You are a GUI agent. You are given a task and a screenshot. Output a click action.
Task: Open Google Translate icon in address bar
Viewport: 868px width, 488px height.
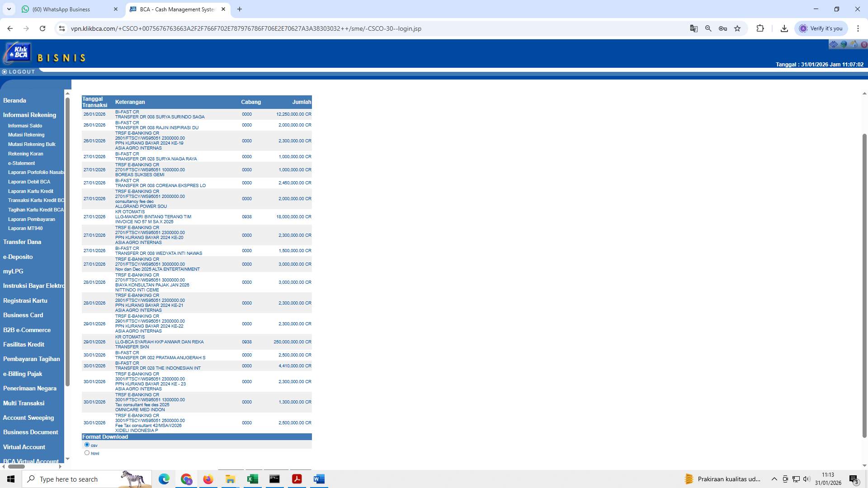[693, 28]
